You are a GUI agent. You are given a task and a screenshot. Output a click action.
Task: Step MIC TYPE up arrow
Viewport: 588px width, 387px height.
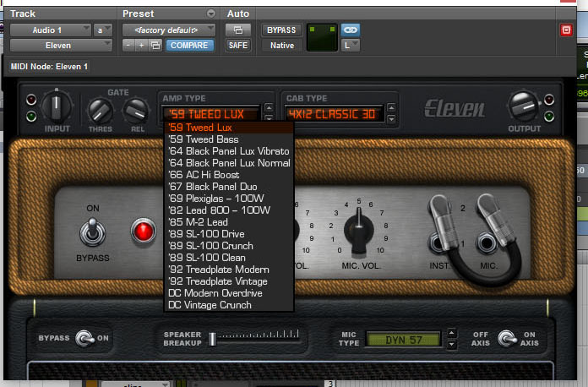click(x=451, y=333)
